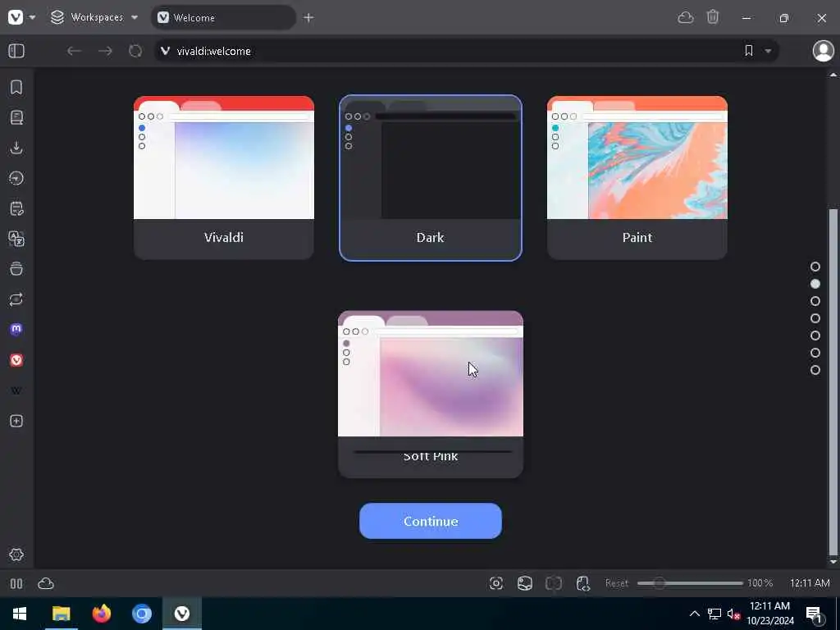This screenshot has height=630, width=840.
Task: Open the user profile avatar
Action: pyautogui.click(x=824, y=51)
